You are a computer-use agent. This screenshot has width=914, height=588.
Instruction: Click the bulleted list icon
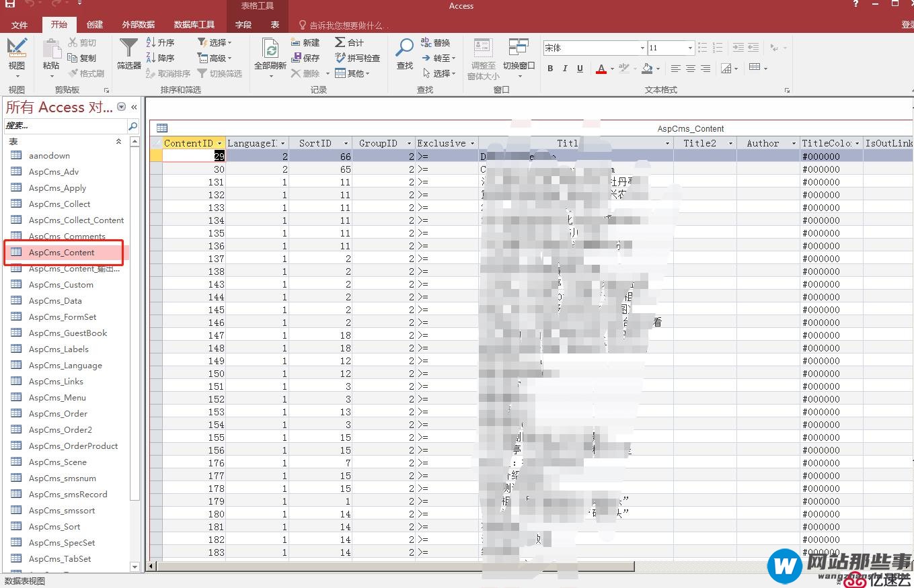coord(703,48)
